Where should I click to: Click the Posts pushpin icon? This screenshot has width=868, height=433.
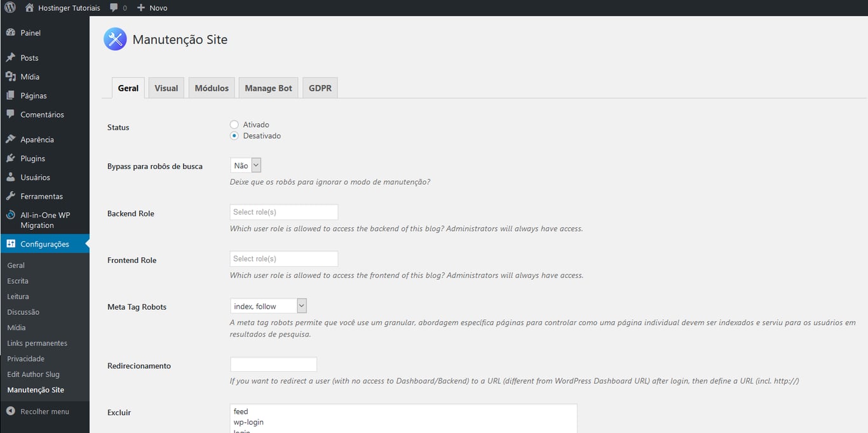tap(10, 58)
